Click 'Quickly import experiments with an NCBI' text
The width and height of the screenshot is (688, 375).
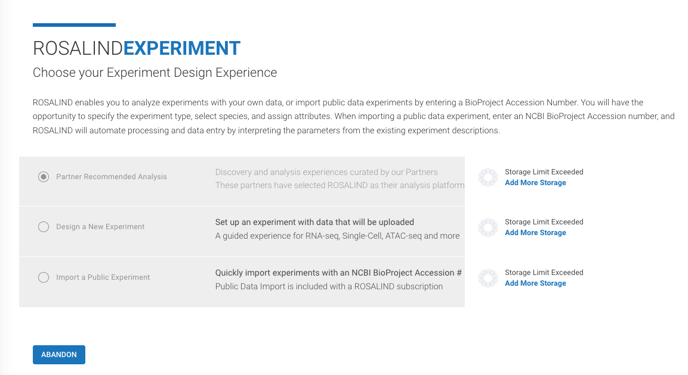pyautogui.click(x=338, y=272)
